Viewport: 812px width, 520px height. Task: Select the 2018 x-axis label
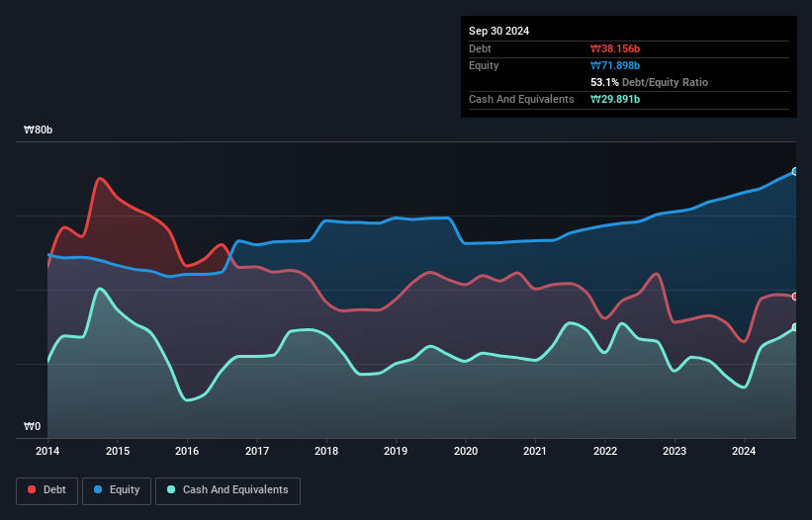coord(326,451)
